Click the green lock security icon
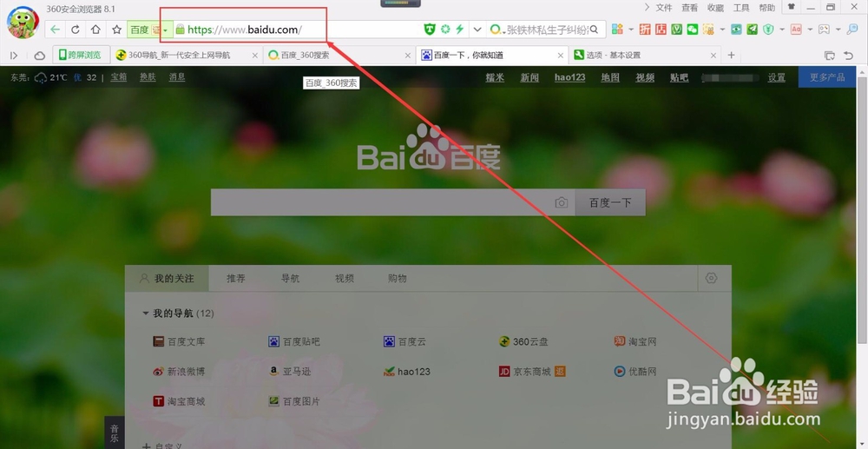The height and width of the screenshot is (449, 868). coord(180,30)
